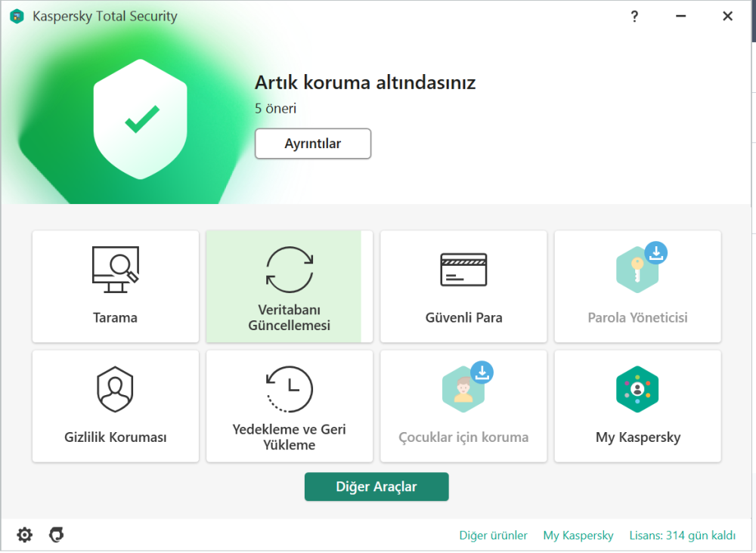Viewport: 756px width, 553px height.
Task: Click the "Güvenli Para" label
Action: (x=464, y=317)
